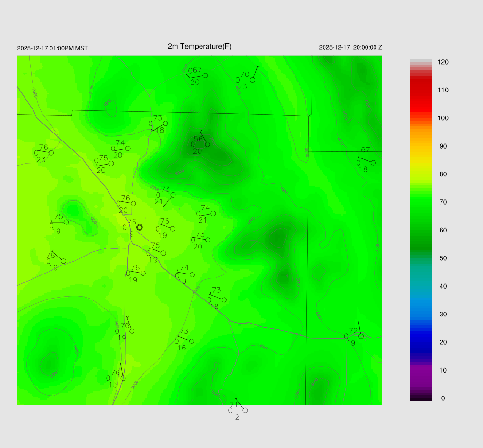Viewport: 483px width, 448px height.
Task: Click station circle labeled 76 over 15
Action: [x=123, y=378]
